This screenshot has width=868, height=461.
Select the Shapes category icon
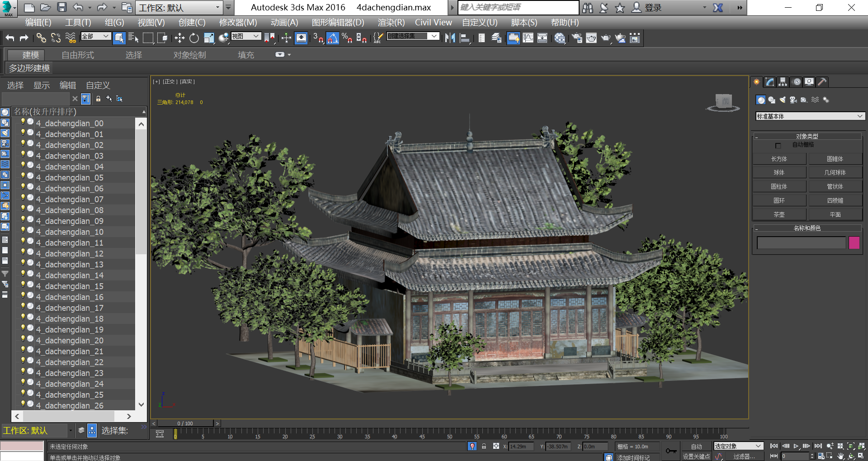772,100
